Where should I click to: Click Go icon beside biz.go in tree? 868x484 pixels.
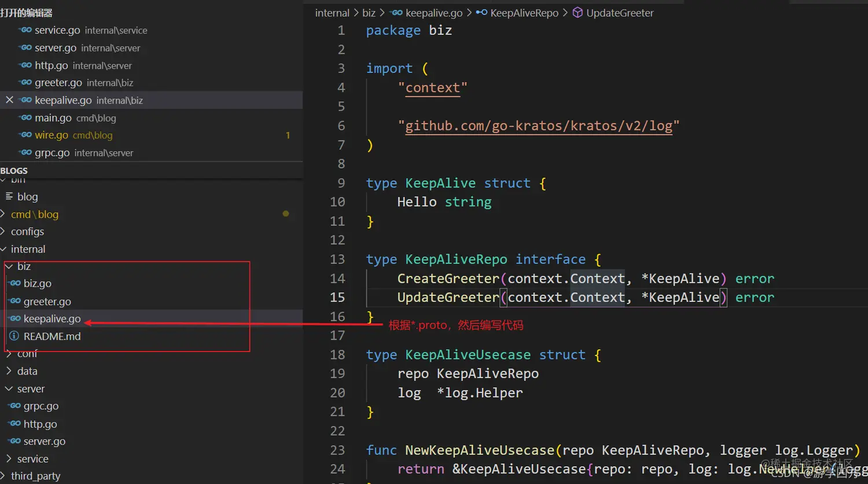tap(15, 283)
